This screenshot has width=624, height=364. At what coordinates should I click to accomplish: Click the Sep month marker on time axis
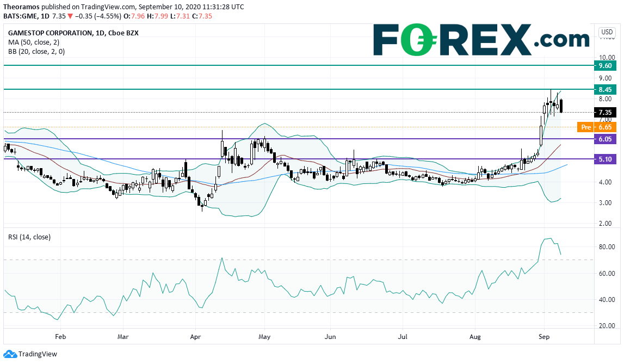pos(544,337)
